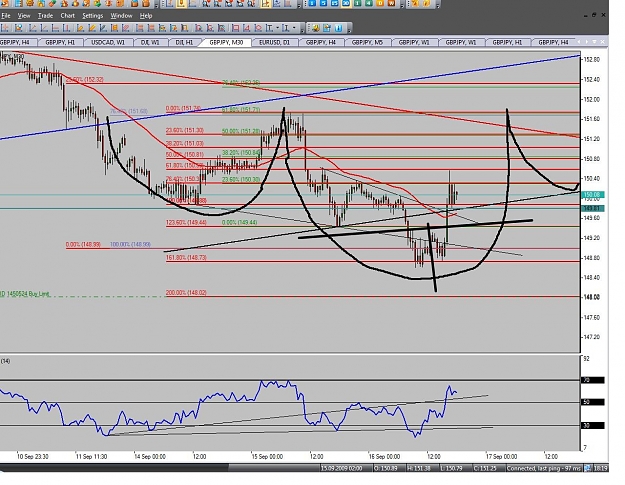
Task: Open the dropdown arrow after second T tool
Action: point(294,28)
